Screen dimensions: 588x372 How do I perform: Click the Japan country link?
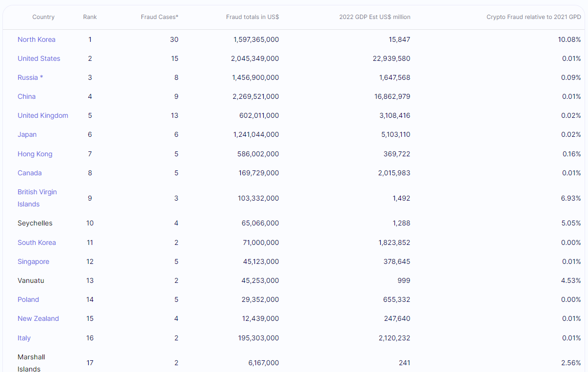27,134
